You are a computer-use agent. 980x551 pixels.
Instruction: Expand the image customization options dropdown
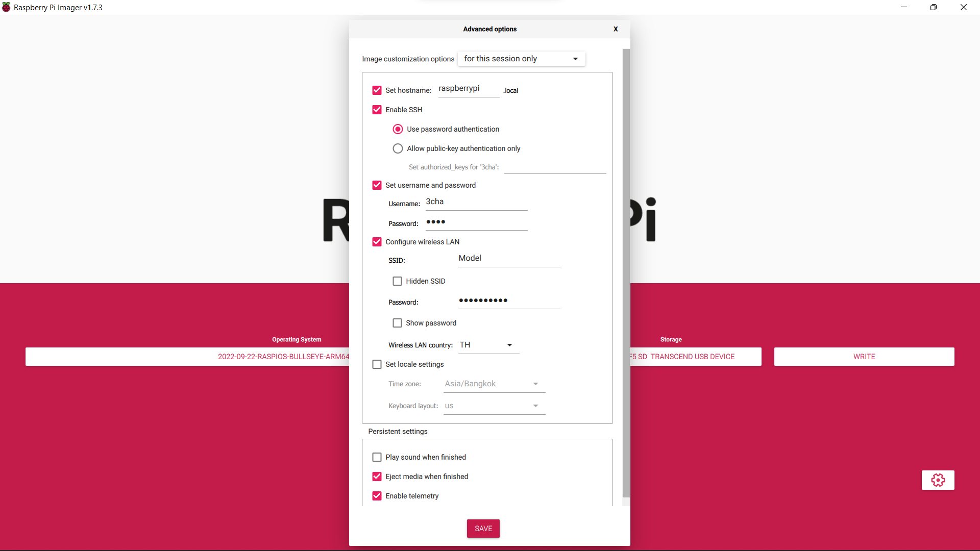click(575, 59)
